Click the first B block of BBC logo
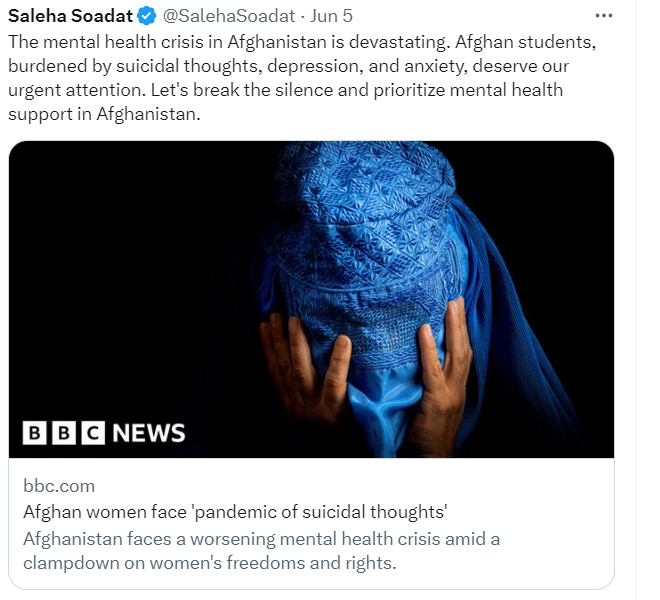 tap(34, 433)
